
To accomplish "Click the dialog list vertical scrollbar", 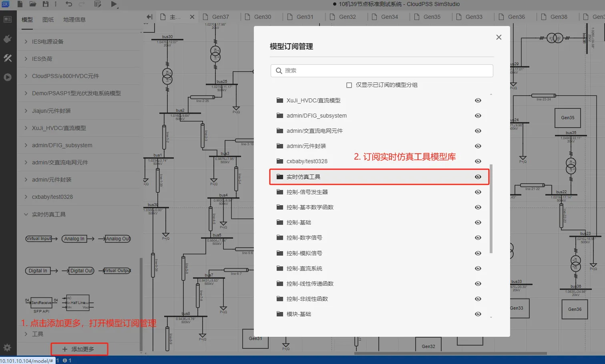I will pyautogui.click(x=491, y=208).
